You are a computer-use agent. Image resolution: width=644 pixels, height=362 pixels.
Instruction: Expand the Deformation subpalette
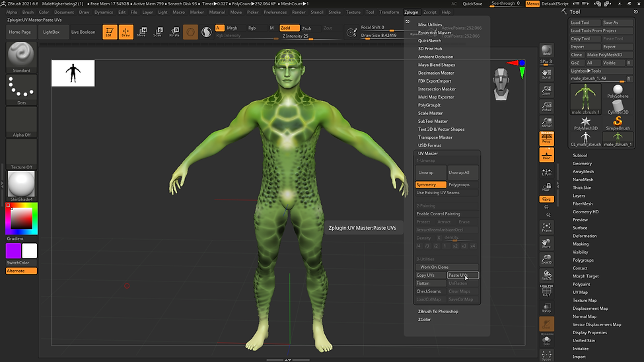[x=585, y=236]
